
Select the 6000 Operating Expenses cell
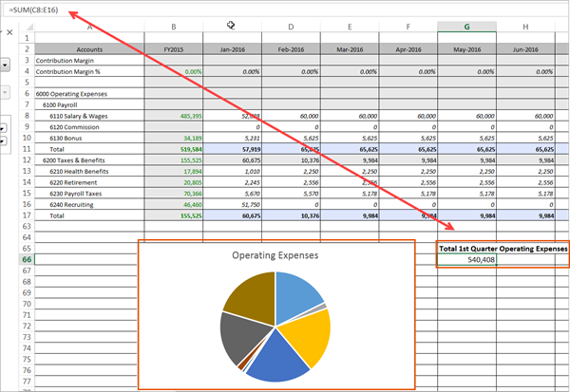click(89, 94)
